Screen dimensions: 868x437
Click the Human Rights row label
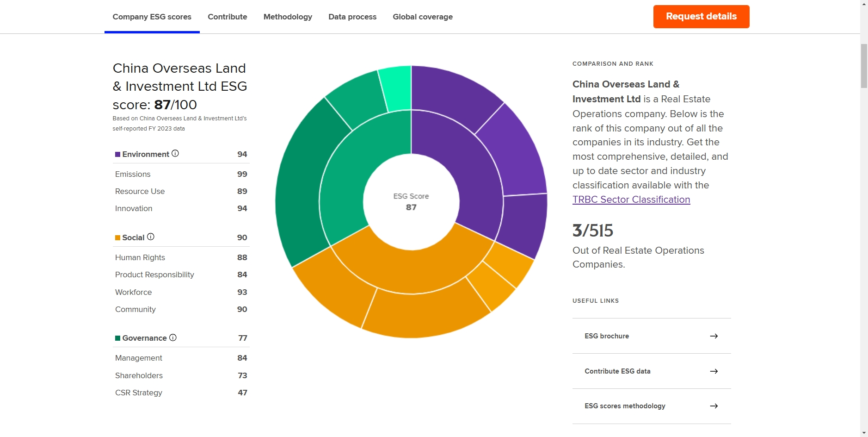coord(140,257)
